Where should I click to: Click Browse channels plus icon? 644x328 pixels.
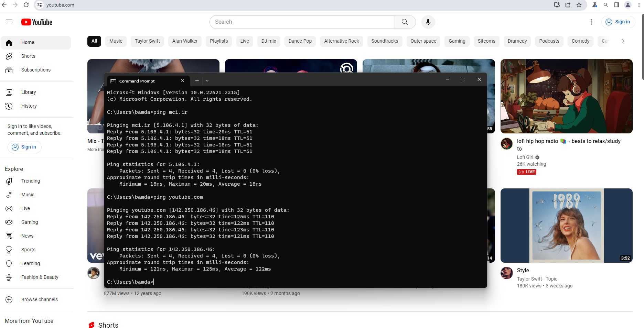point(9,299)
